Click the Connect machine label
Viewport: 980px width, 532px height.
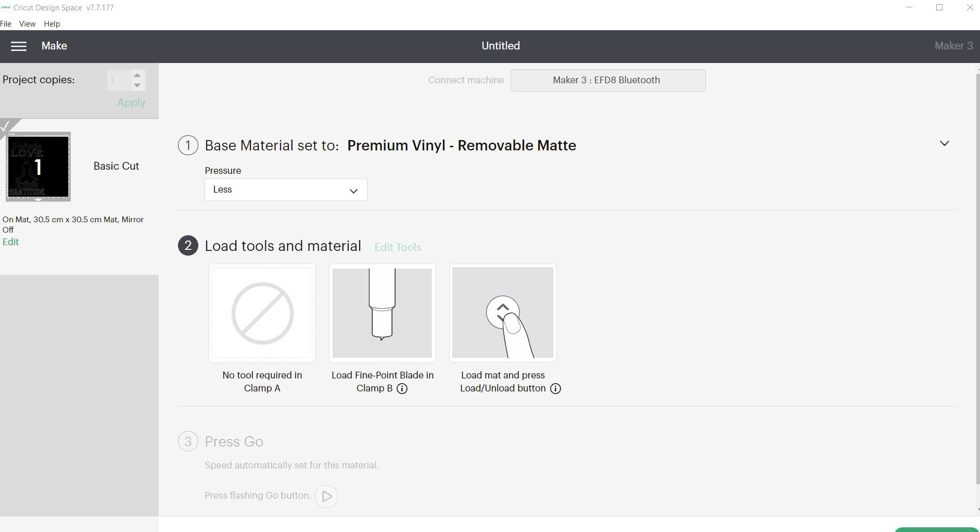click(466, 80)
